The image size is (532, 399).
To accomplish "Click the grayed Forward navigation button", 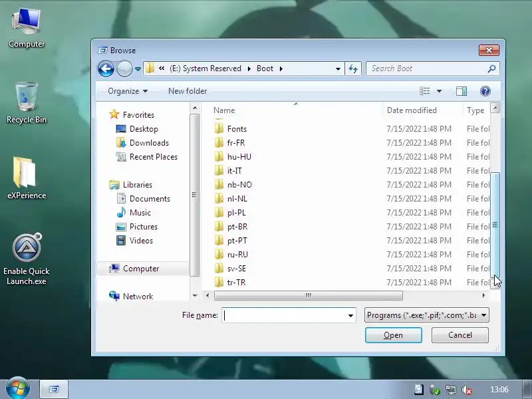I will click(x=124, y=69).
